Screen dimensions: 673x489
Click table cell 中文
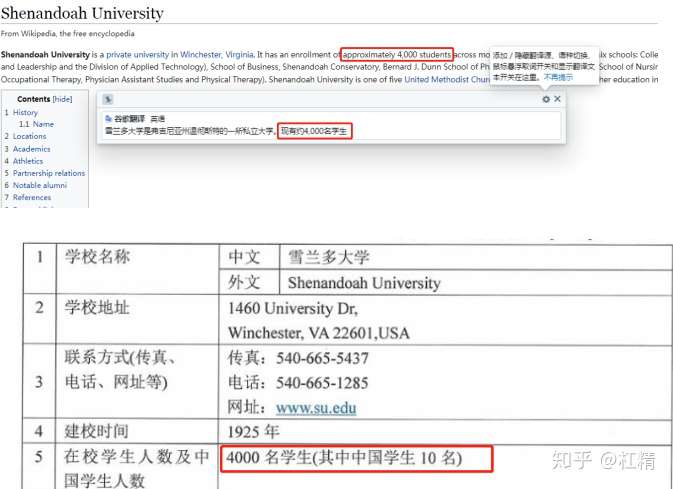(244, 257)
